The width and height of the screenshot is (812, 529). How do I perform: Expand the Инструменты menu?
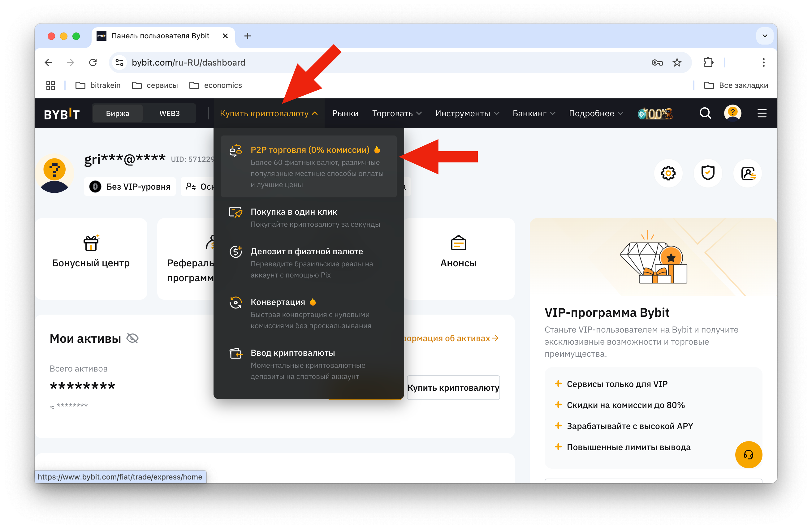[x=467, y=113]
